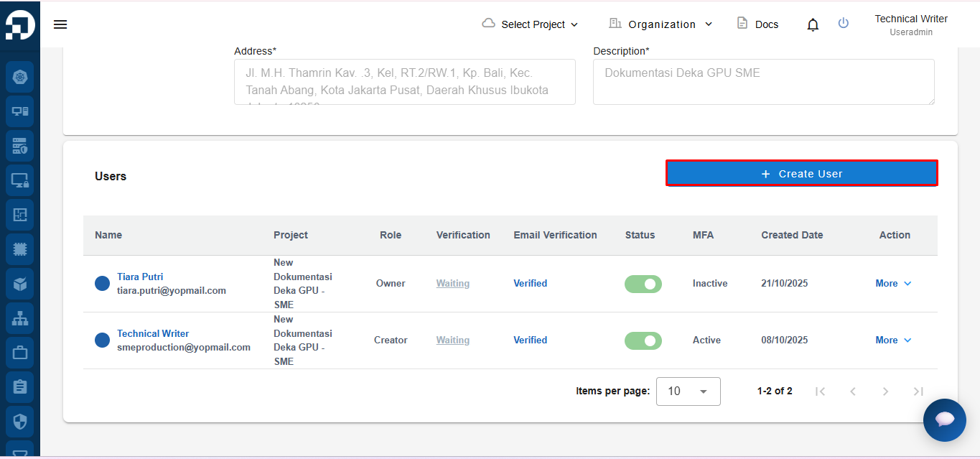Expand More actions for Tiara Putri

click(x=893, y=284)
